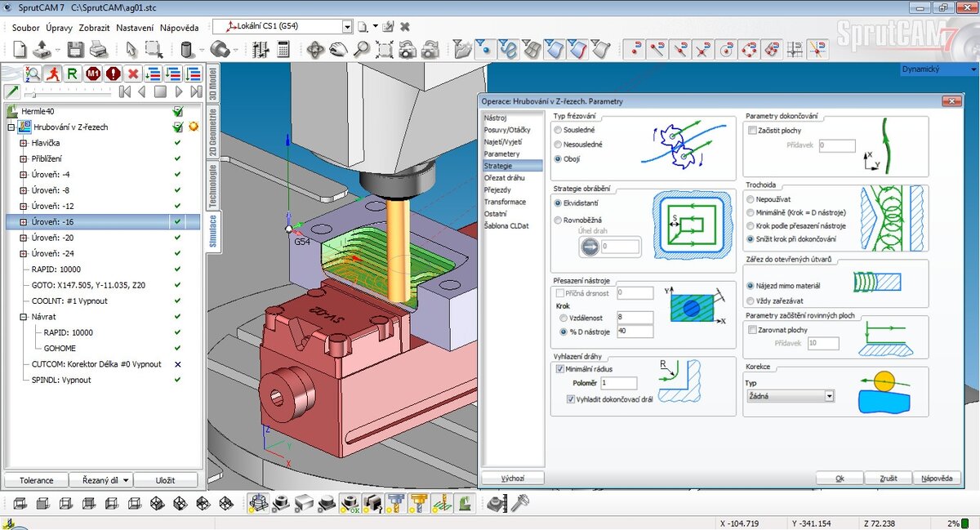Jump to simulation end
Image resolution: width=980 pixels, height=530 pixels.
click(196, 92)
